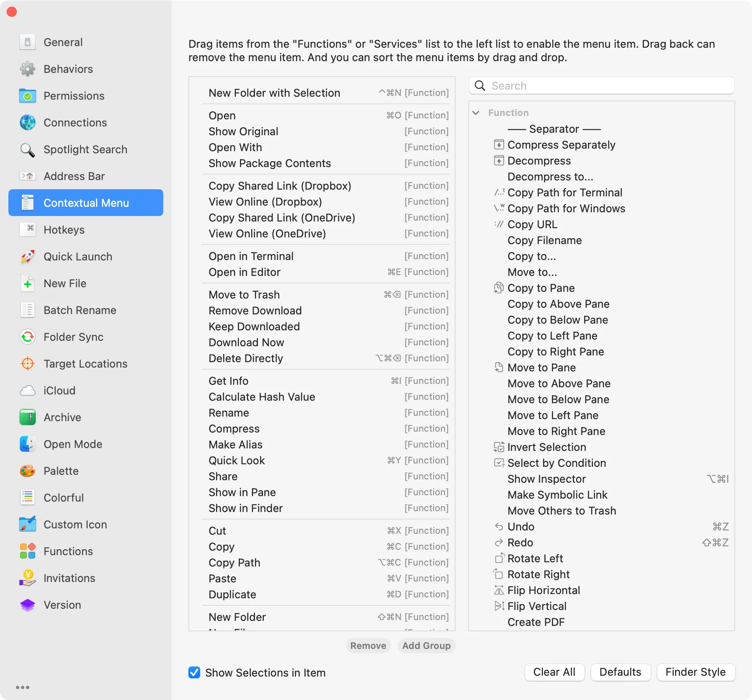
Task: Select the Batch Rename sidebar icon
Action: 27,310
